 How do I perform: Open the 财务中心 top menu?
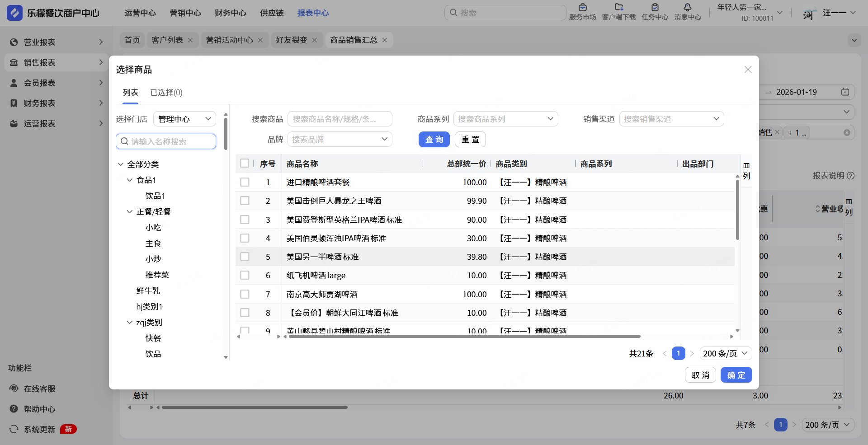tap(230, 13)
